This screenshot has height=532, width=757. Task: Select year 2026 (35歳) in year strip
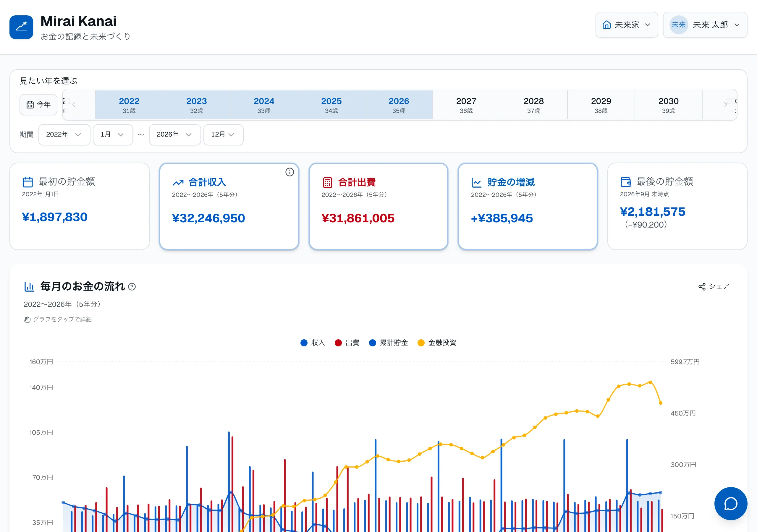(x=399, y=105)
